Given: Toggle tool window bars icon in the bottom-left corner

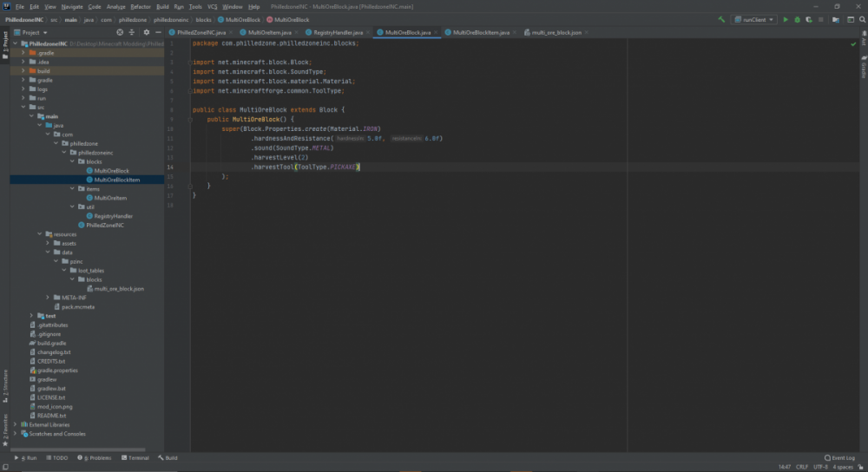Looking at the screenshot, I should [x=5, y=468].
